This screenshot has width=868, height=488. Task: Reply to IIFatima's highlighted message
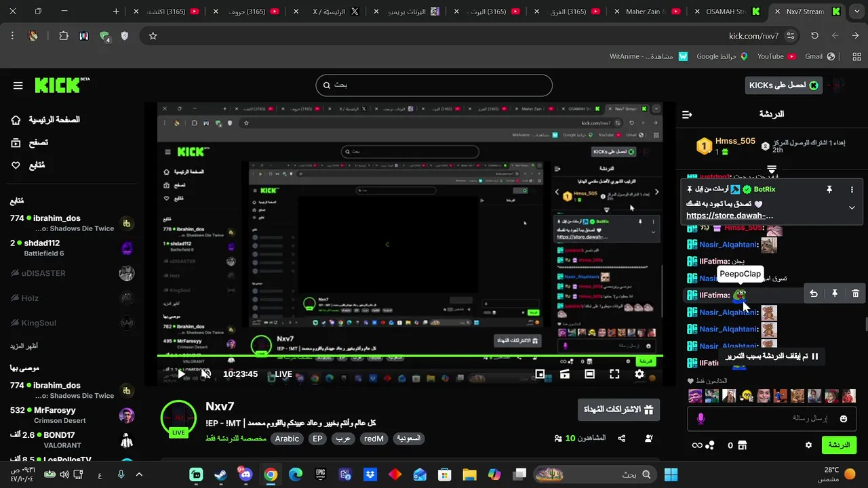pos(814,293)
